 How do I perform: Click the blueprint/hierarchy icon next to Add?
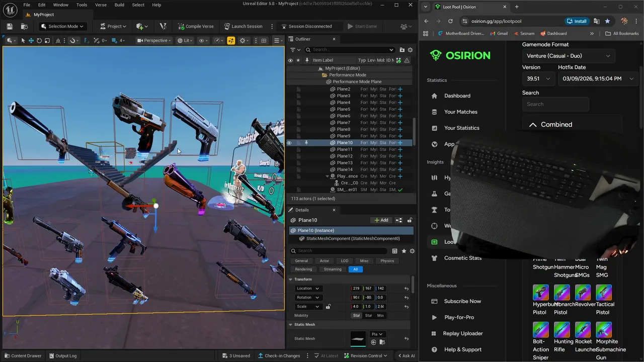pos(399,220)
